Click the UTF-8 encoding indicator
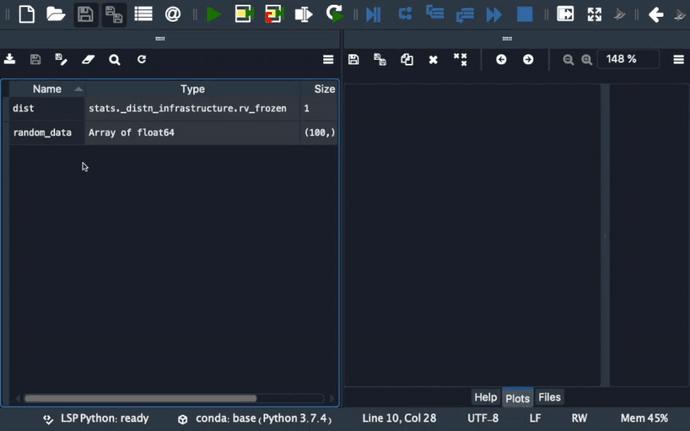690x431 pixels. (483, 418)
